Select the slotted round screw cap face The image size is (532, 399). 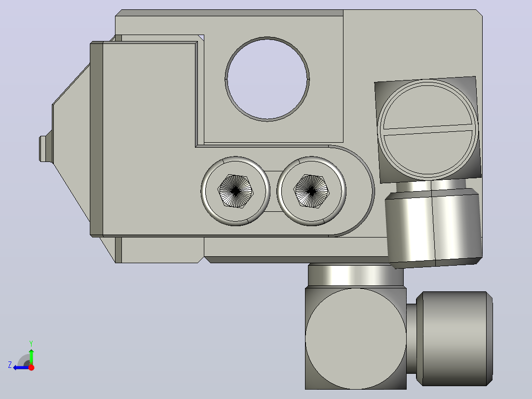pos(428,129)
